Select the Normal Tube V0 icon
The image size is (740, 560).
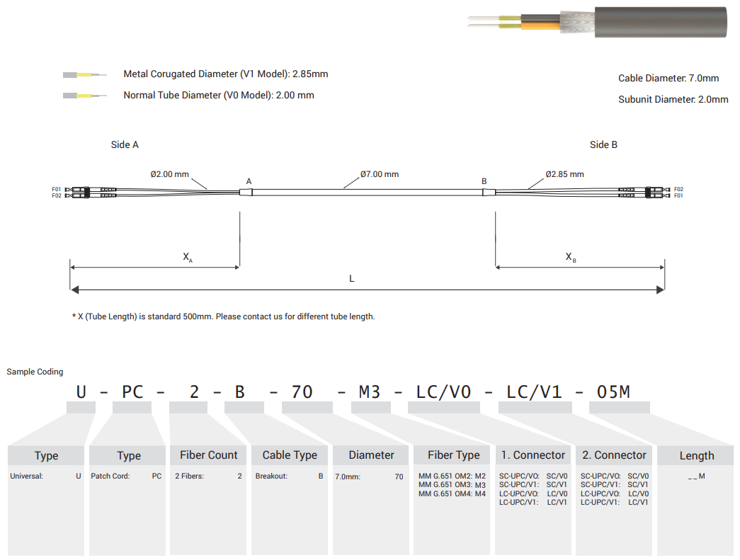tap(84, 96)
